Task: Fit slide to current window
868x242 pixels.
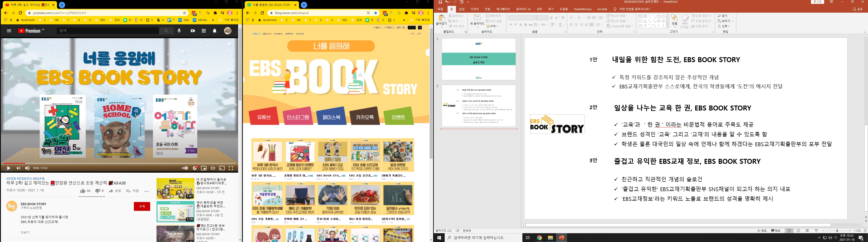Action: (865, 230)
